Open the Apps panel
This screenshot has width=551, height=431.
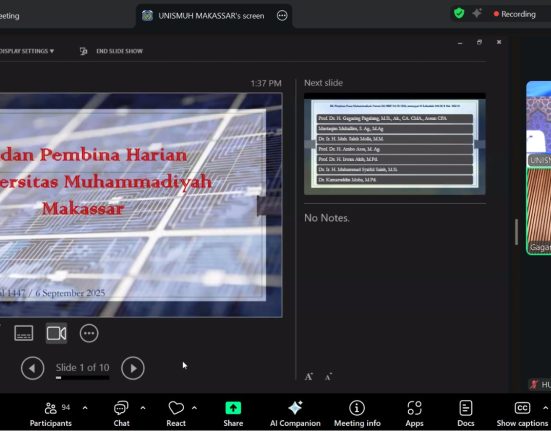point(415,414)
